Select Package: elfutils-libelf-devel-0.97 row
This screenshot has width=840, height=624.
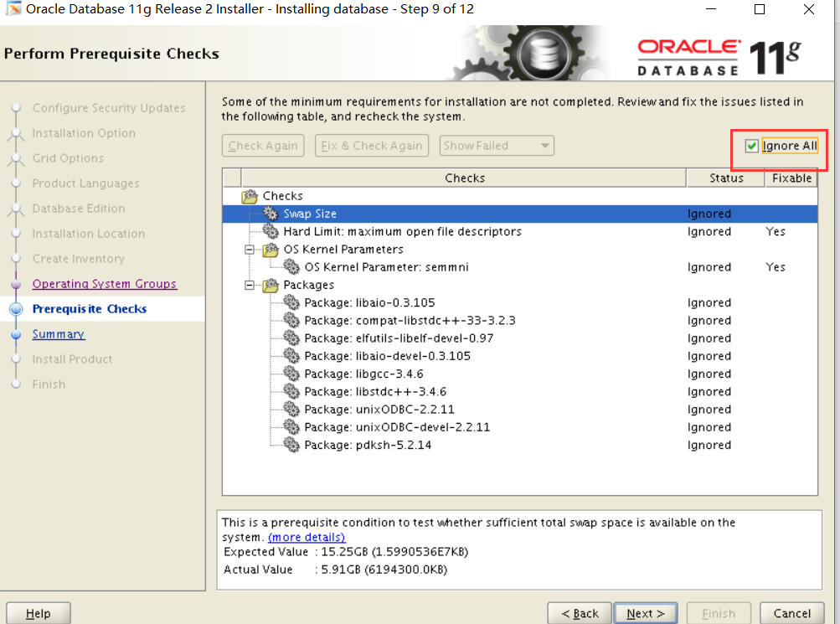pyautogui.click(x=519, y=338)
